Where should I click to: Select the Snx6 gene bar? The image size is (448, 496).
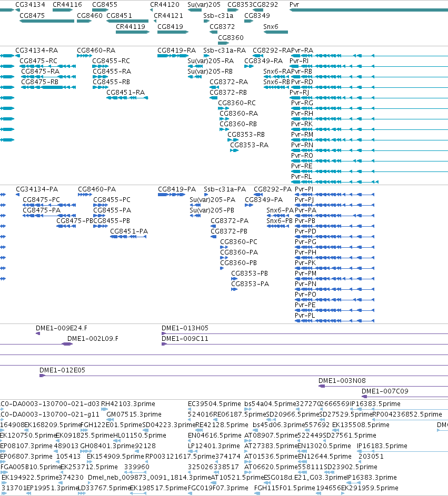tap(275, 32)
